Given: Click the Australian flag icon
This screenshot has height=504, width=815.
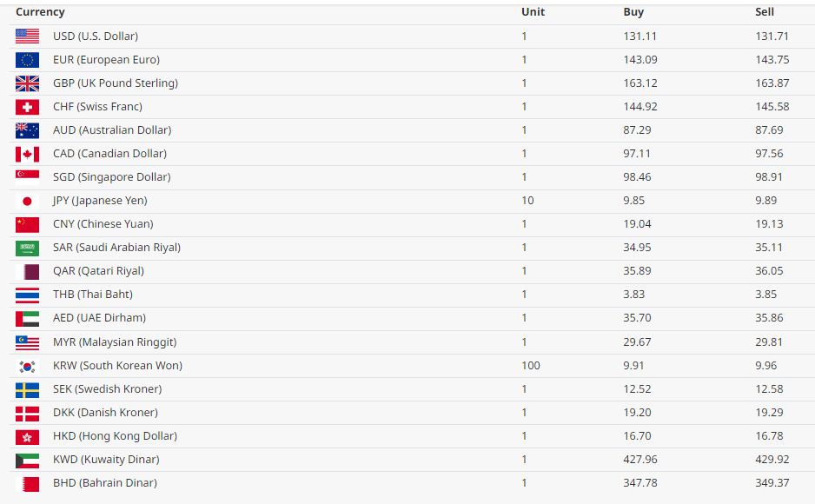Looking at the screenshot, I should pos(27,130).
